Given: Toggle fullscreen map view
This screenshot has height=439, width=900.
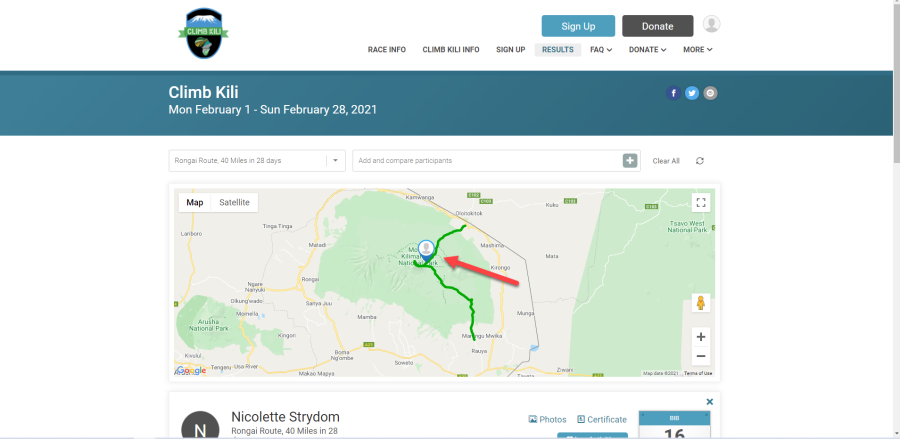Looking at the screenshot, I should 700,203.
